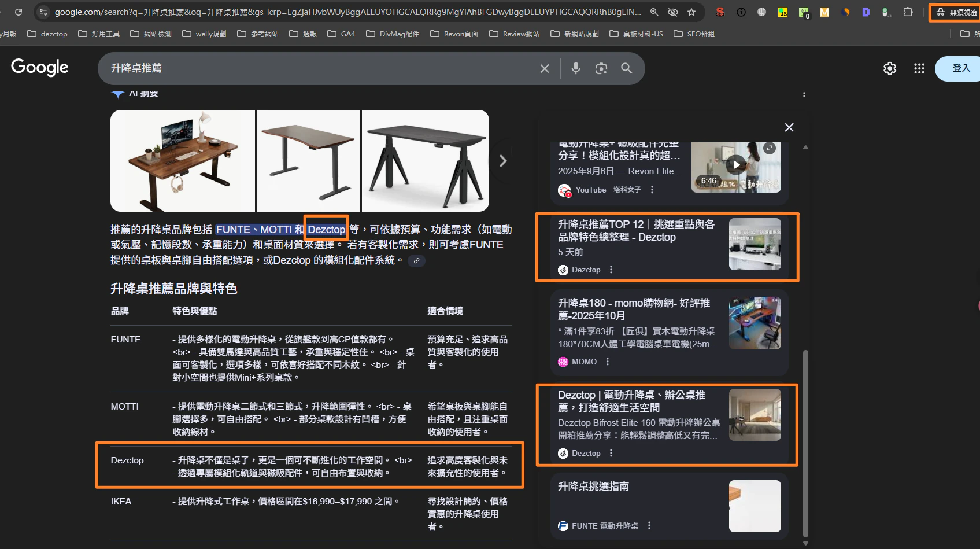This screenshot has height=549, width=980.
Task: Click the 登入 sign-in button
Action: click(x=960, y=68)
